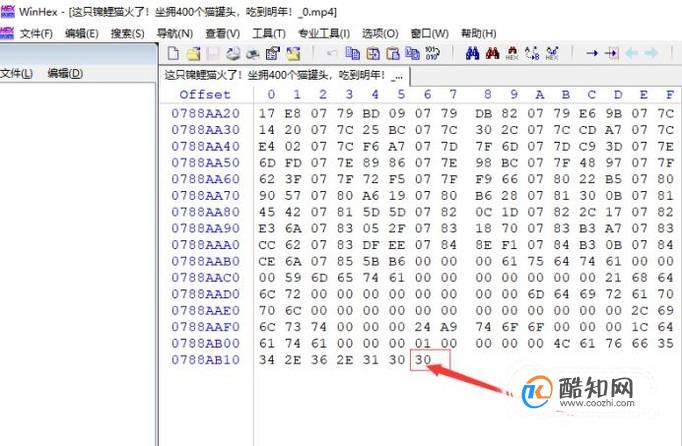Open the 文件(F) menu
The width and height of the screenshot is (682, 446).
pyautogui.click(x=36, y=34)
